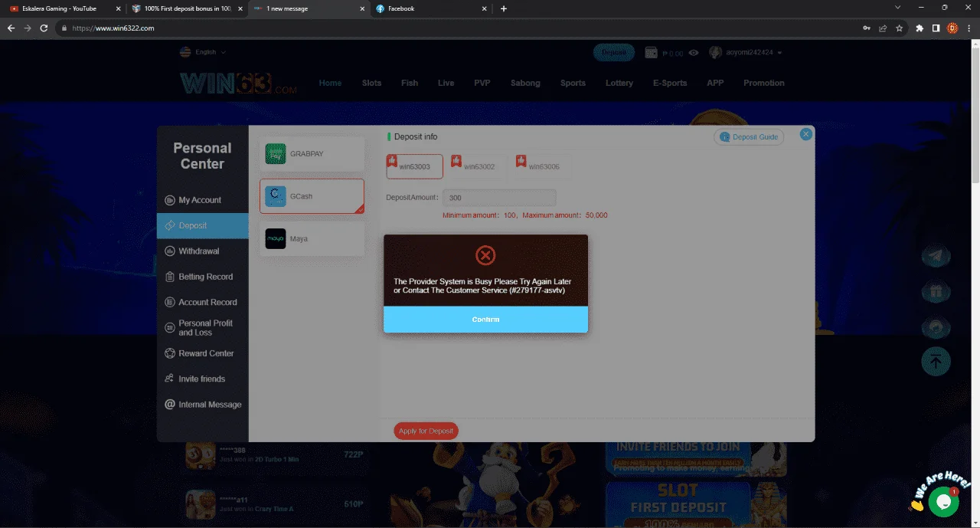Open Personal Profit and Loss
This screenshot has width=980, height=528.
(x=202, y=328)
